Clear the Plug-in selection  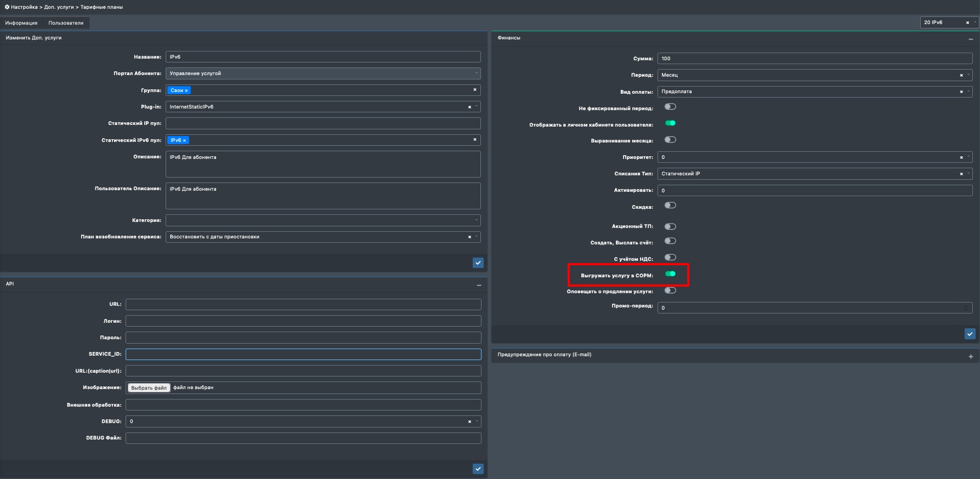click(x=469, y=107)
